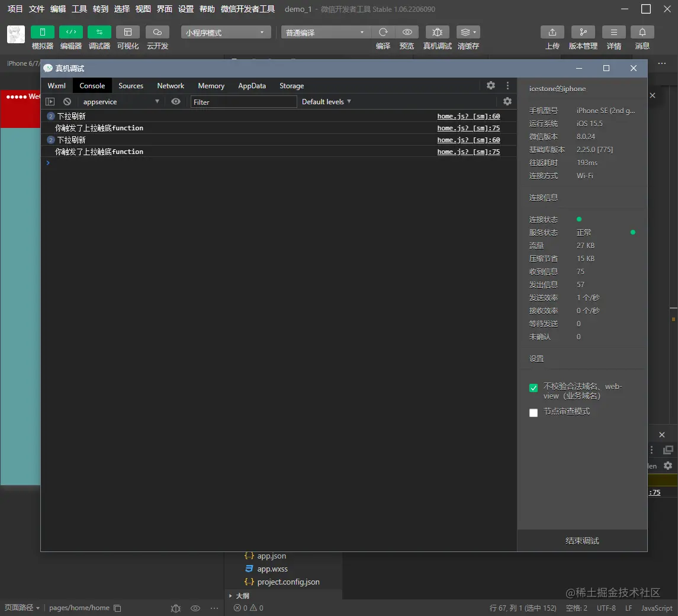Screen dimensions: 678x616
Task: Click the JavaScript language mode in status bar
Action: click(x=656, y=608)
